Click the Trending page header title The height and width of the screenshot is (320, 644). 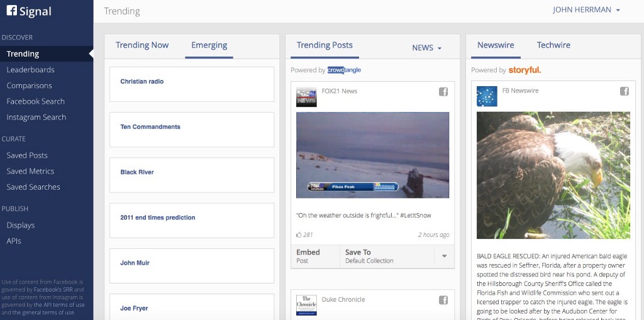121,11
